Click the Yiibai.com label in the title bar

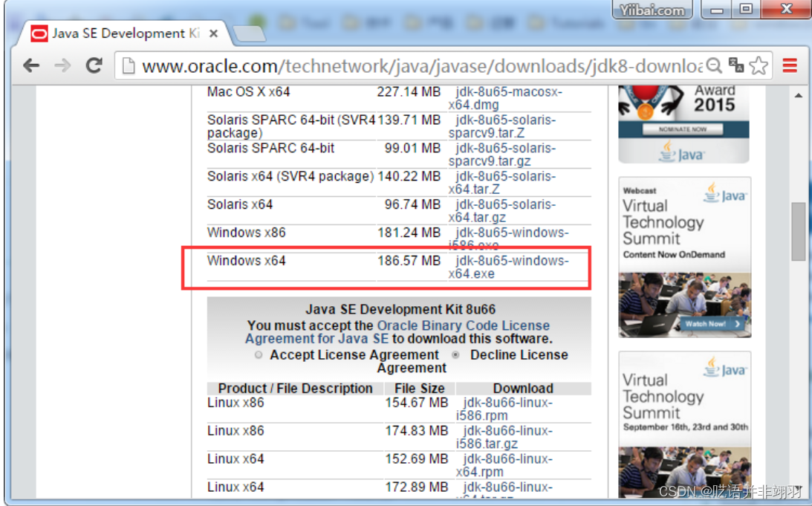click(652, 10)
